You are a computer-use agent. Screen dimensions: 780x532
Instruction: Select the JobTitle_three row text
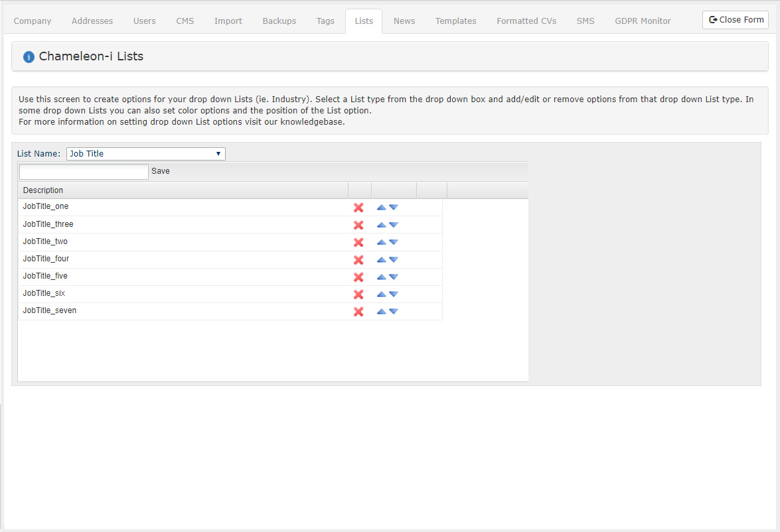pos(48,224)
